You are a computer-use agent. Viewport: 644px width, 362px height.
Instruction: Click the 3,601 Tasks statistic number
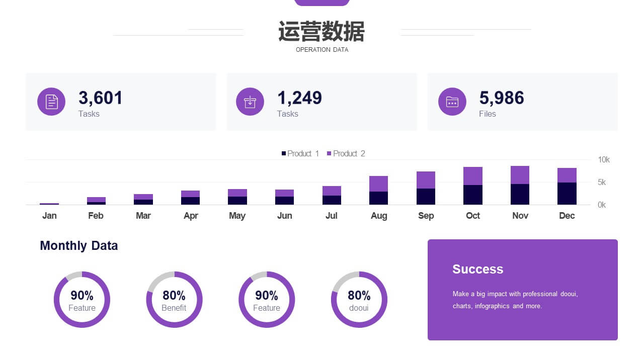click(x=101, y=98)
